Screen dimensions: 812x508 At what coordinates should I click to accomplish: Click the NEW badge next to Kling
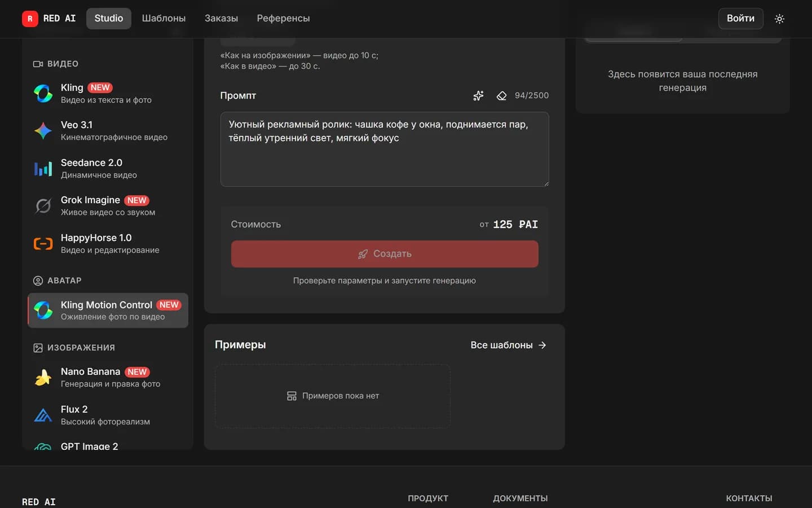click(100, 87)
